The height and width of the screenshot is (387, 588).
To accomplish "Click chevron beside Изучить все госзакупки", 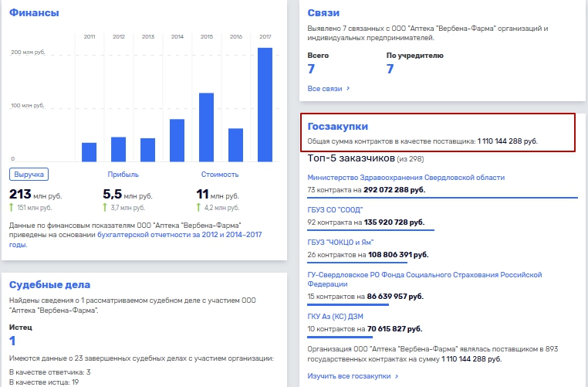I will 397,375.
